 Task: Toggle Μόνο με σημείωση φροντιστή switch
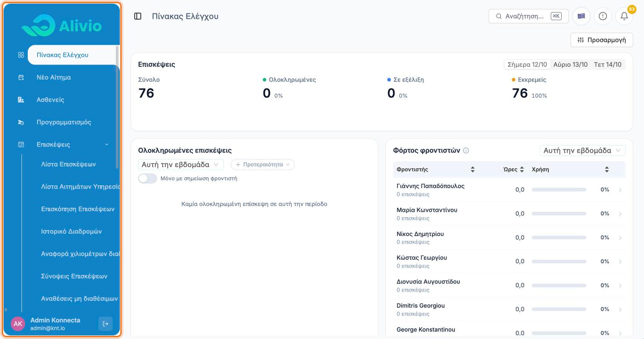(148, 178)
